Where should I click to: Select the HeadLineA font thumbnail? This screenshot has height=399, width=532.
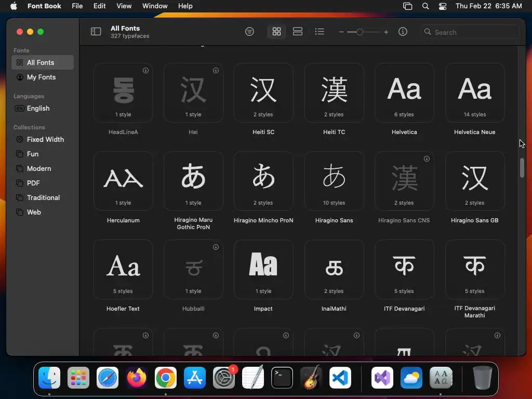pyautogui.click(x=123, y=92)
